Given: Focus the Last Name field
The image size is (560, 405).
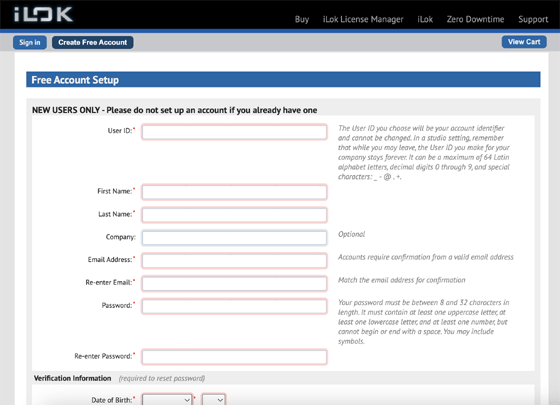Looking at the screenshot, I should pos(234,215).
